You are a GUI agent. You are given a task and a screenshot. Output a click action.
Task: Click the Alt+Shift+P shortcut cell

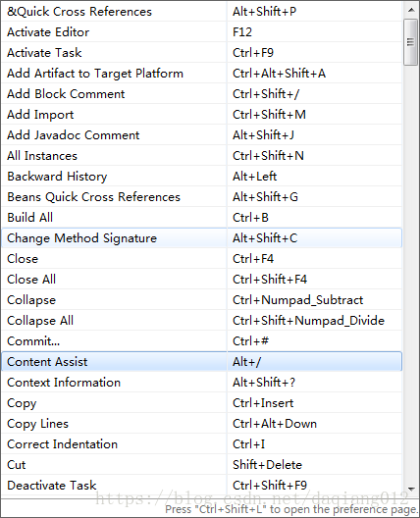click(315, 12)
